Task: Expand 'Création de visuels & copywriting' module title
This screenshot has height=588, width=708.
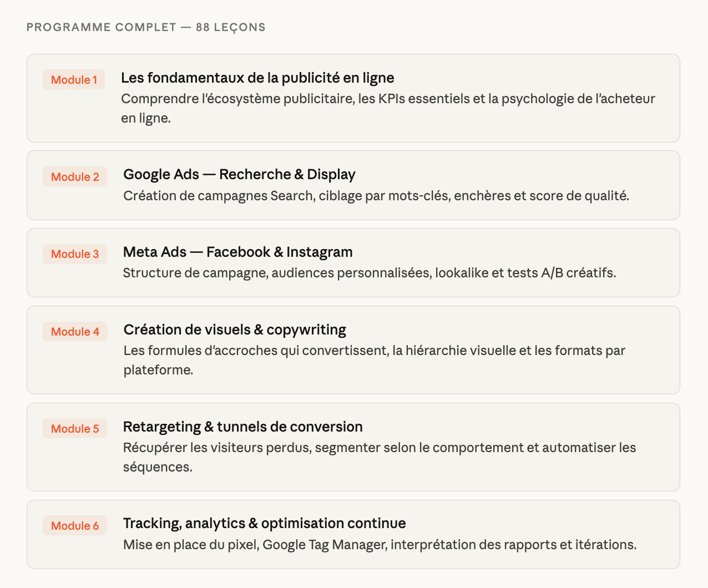Action: coord(235,330)
